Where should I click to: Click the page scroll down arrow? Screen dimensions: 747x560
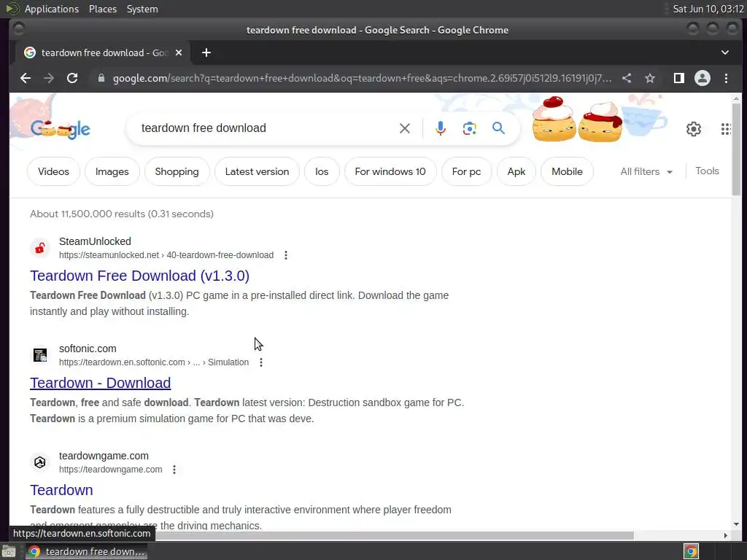click(x=737, y=524)
